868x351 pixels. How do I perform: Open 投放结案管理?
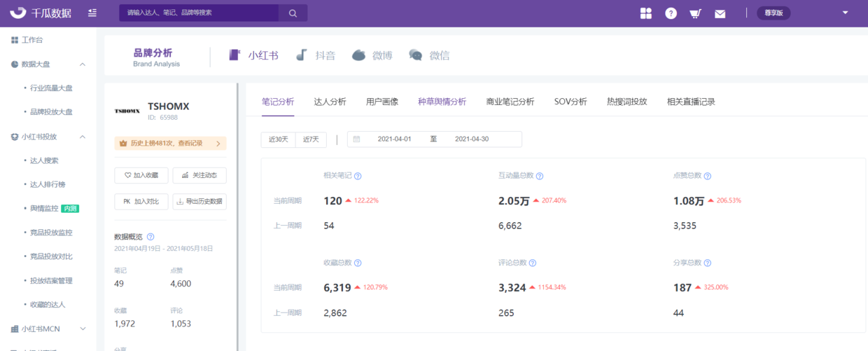point(51,281)
